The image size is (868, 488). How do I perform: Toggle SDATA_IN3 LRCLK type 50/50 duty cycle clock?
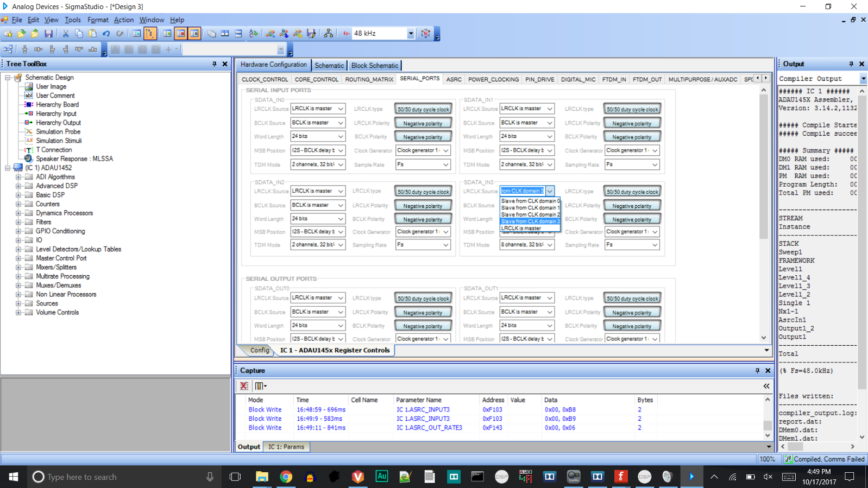click(x=632, y=192)
